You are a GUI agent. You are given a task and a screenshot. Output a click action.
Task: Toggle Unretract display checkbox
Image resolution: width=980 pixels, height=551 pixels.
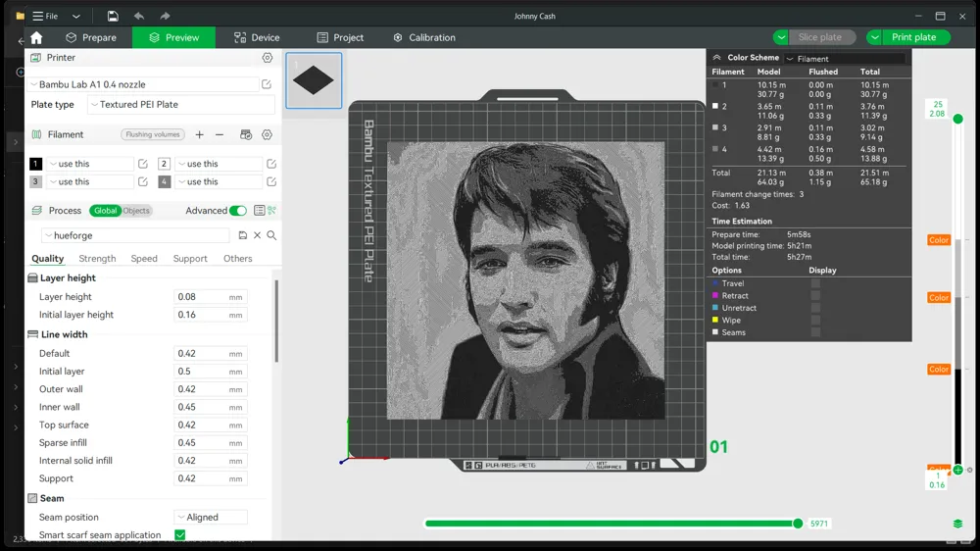point(815,308)
